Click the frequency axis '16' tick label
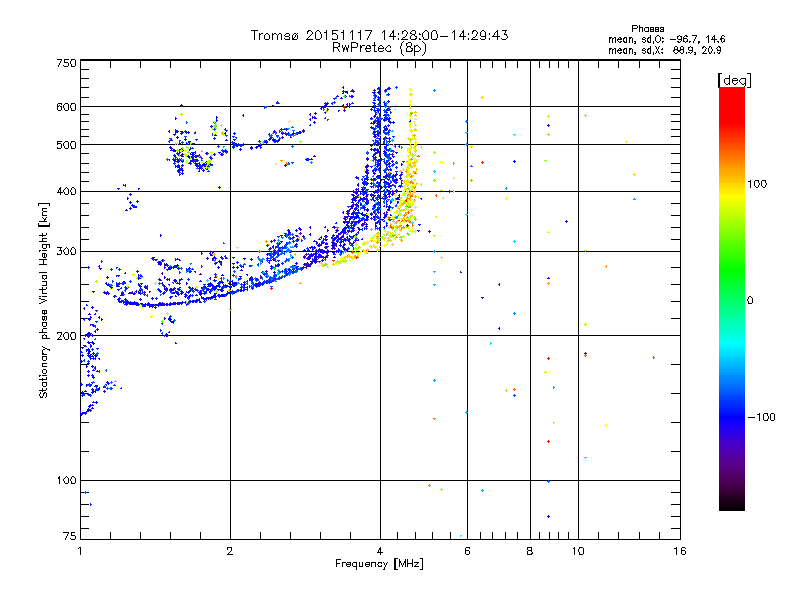The width and height of the screenshot is (800, 600). (680, 551)
